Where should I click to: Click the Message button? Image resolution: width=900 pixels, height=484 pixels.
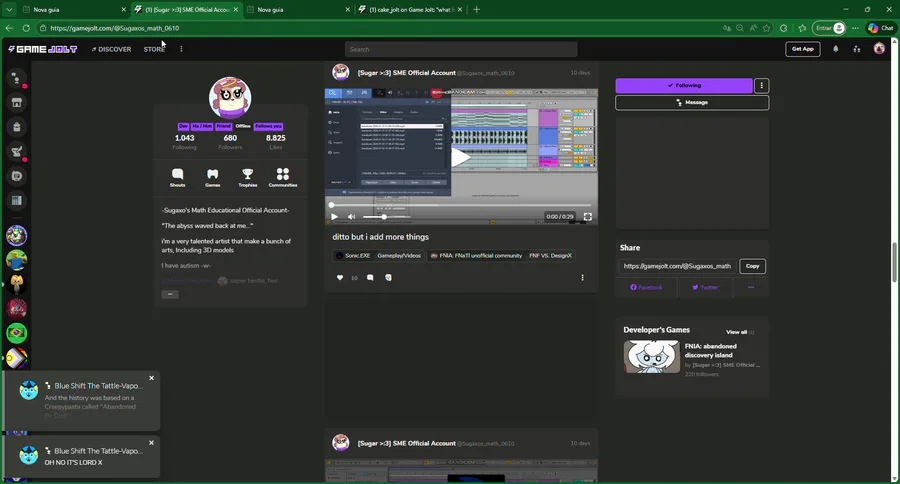point(692,103)
